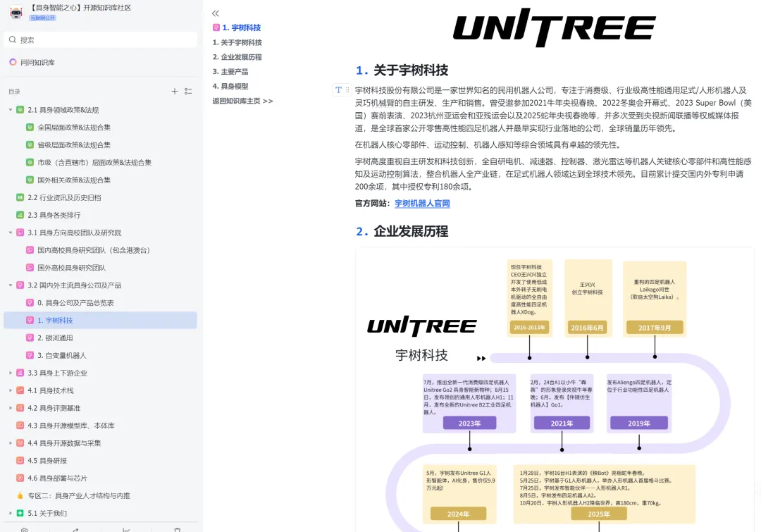The image size is (761, 532).
Task: Collapse the 2.1 具身领域政策&法规 section
Action: coord(10,110)
